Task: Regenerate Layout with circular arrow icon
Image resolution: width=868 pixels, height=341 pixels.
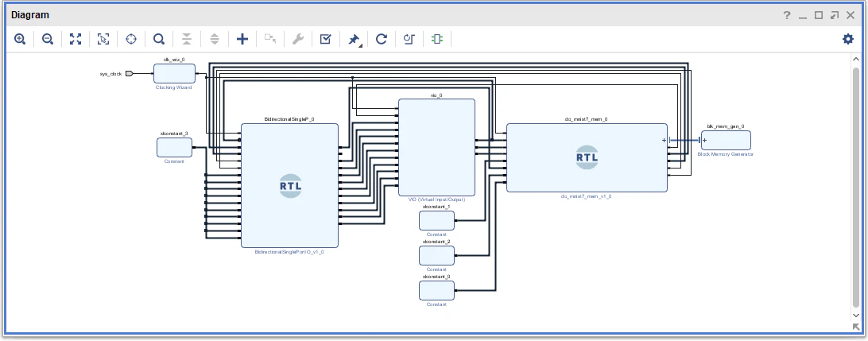Action: (x=382, y=39)
